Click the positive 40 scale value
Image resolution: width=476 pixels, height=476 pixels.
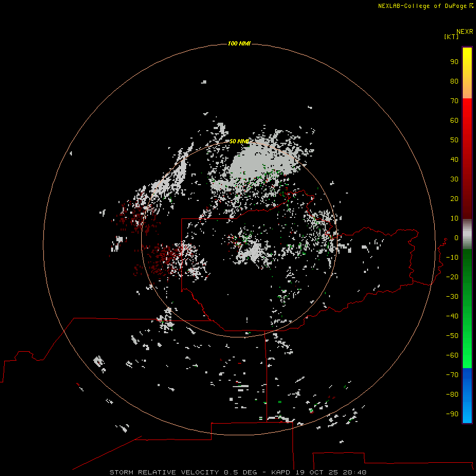[454, 160]
